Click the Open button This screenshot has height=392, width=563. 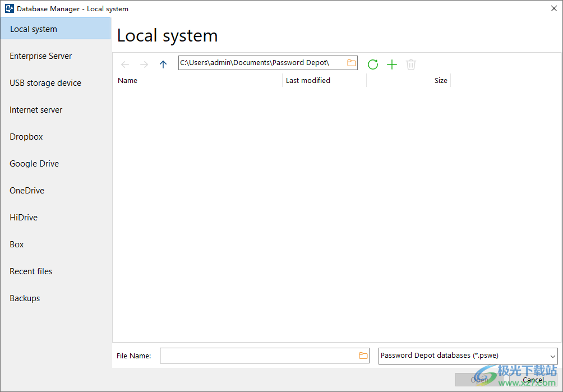[x=479, y=380]
